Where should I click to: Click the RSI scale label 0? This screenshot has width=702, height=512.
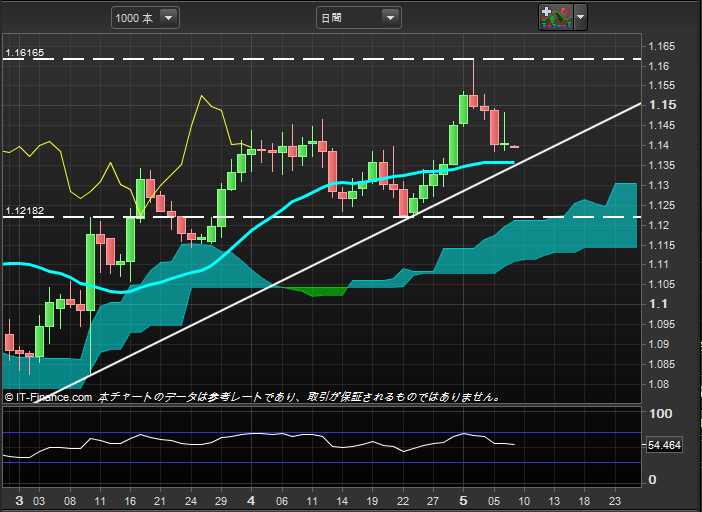[x=652, y=480]
